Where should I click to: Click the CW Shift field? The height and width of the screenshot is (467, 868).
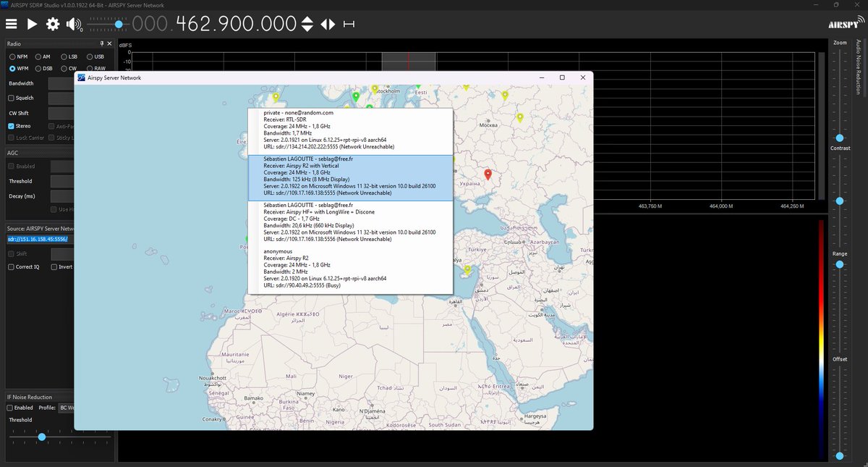(x=62, y=113)
